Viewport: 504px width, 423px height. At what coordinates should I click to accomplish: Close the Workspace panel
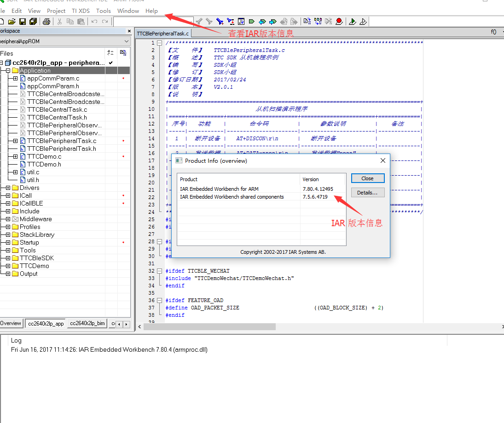(129, 31)
